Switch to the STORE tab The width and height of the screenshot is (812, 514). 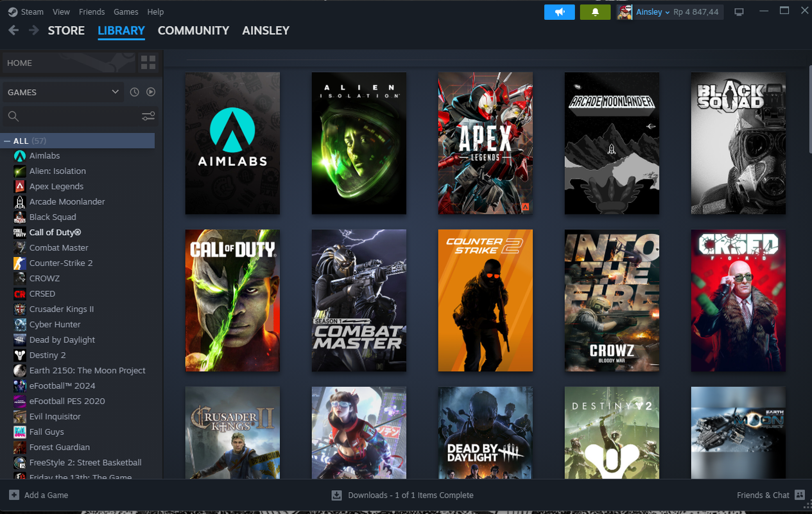pos(66,30)
